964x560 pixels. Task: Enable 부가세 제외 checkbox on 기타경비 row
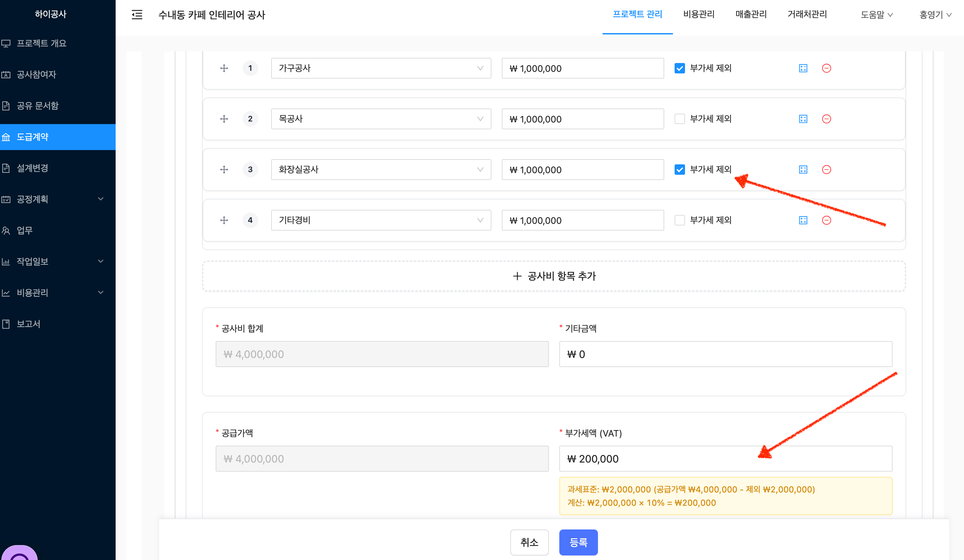[679, 220]
